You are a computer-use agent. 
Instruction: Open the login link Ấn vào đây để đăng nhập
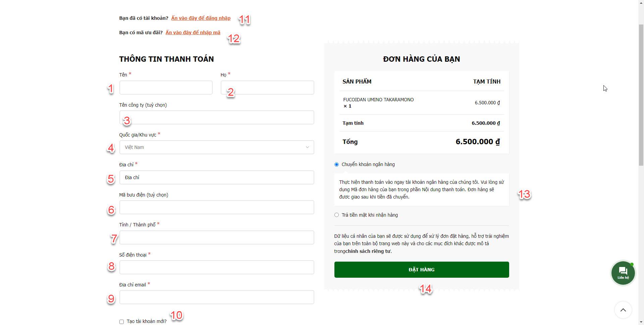(201, 18)
